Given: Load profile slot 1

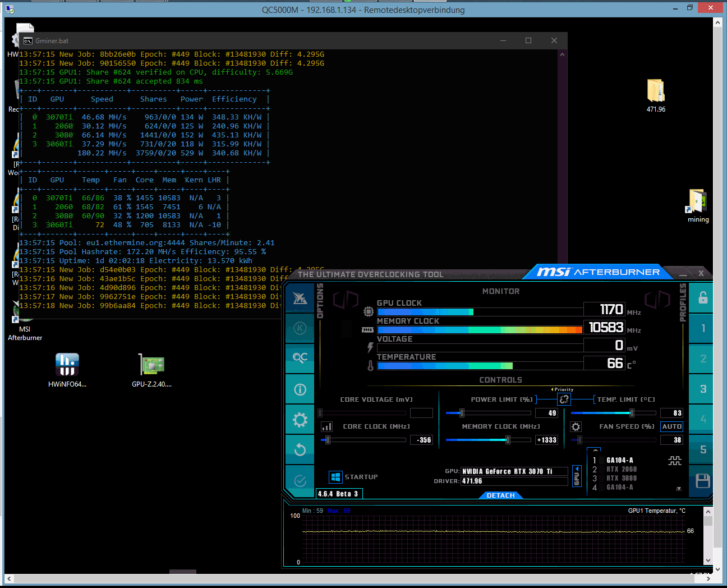Looking at the screenshot, I should 702,328.
